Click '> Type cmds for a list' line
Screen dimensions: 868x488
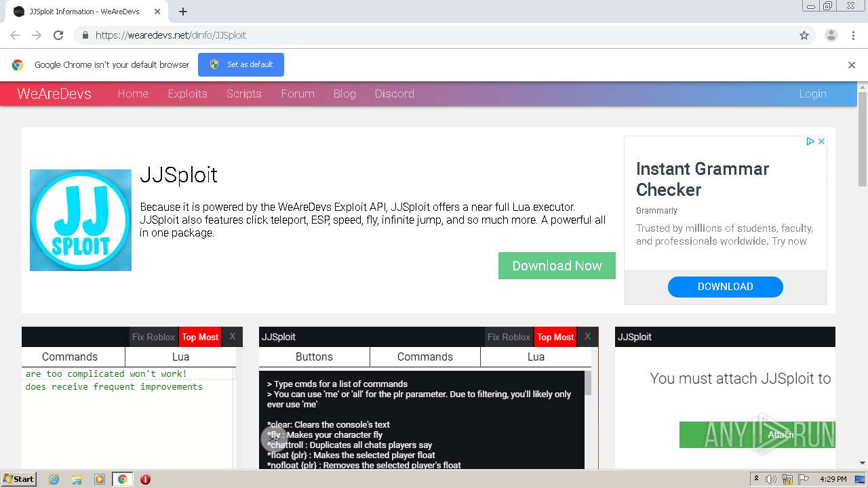[337, 384]
